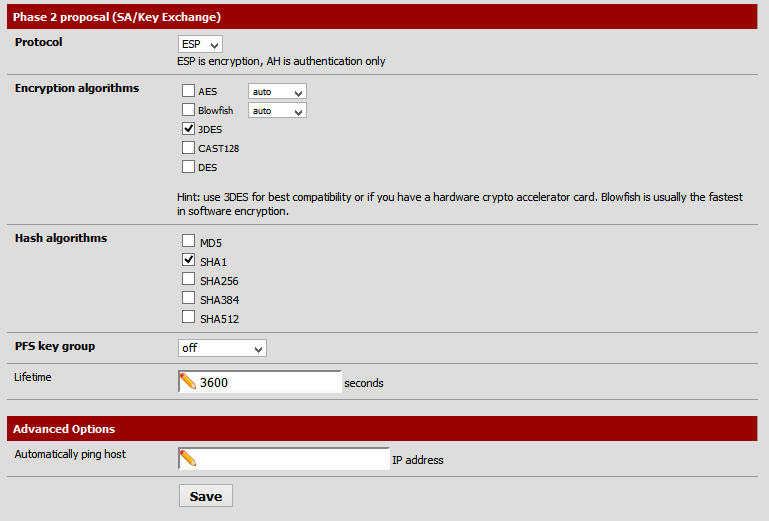Click the Save button
Image resolution: width=769 pixels, height=521 pixels.
coord(206,496)
